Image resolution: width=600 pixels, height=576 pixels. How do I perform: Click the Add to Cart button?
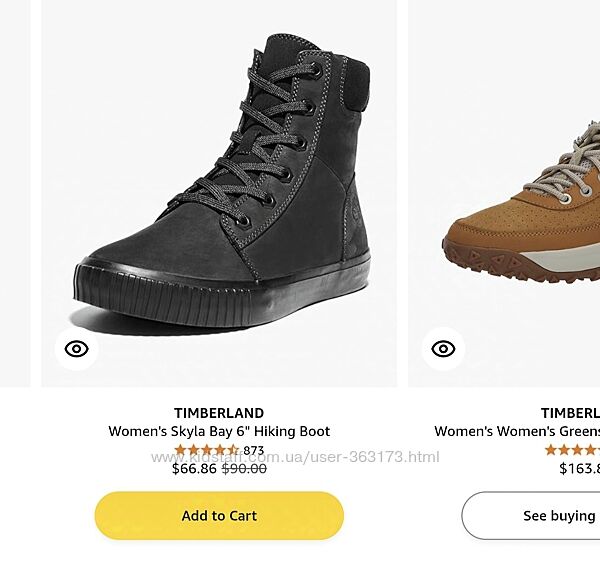point(219,516)
